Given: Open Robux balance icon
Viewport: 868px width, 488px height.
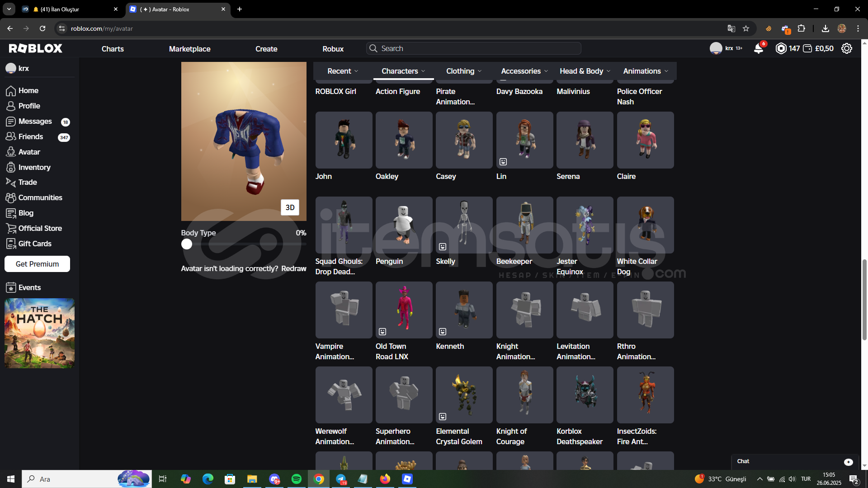Looking at the screenshot, I should 781,48.
